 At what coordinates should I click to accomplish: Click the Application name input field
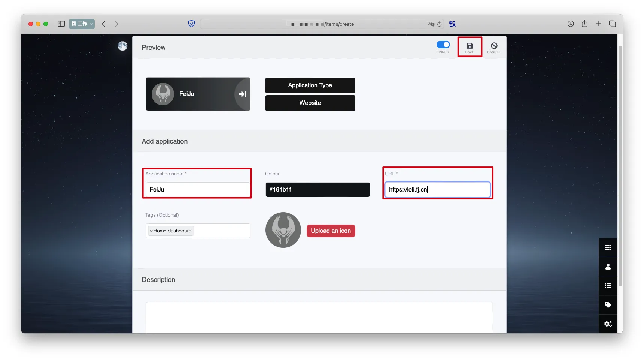click(197, 190)
